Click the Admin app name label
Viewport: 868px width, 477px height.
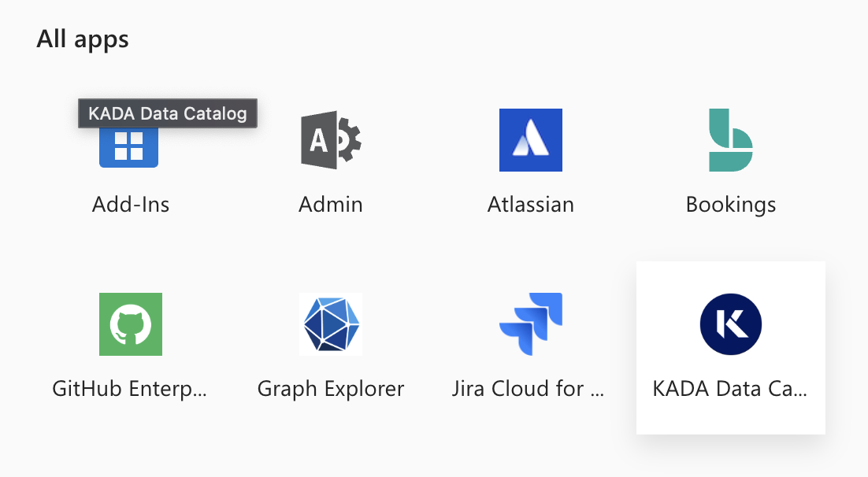point(330,204)
